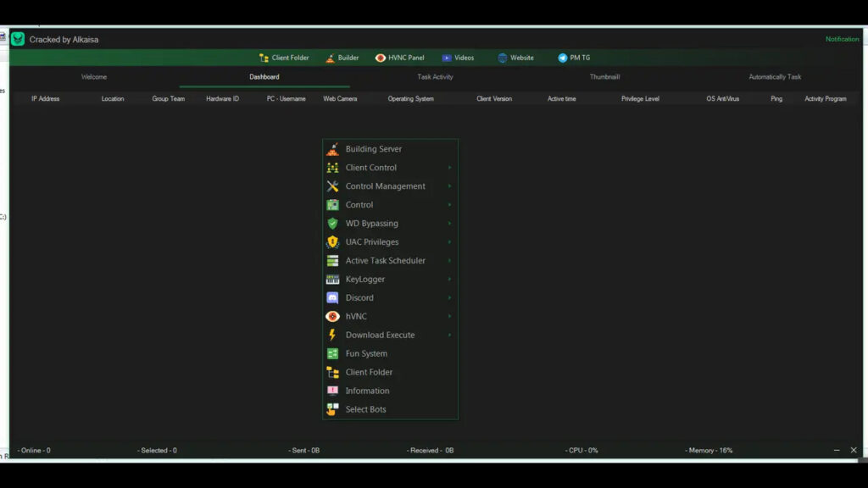The width and height of the screenshot is (868, 488).
Task: Close the panel with the X button
Action: click(x=854, y=451)
